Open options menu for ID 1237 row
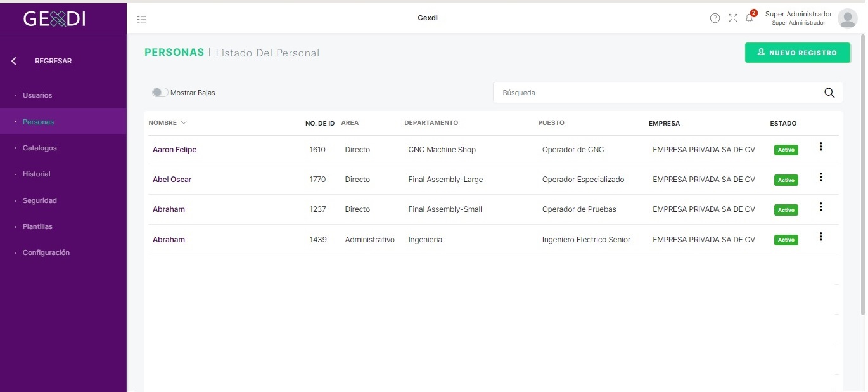Image resolution: width=868 pixels, height=392 pixels. pos(821,207)
